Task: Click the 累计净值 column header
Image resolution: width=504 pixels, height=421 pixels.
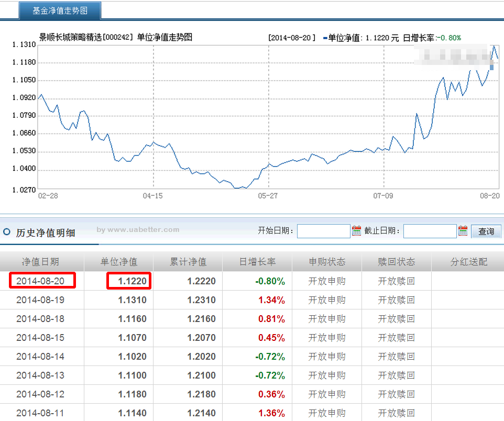Action: [x=188, y=262]
